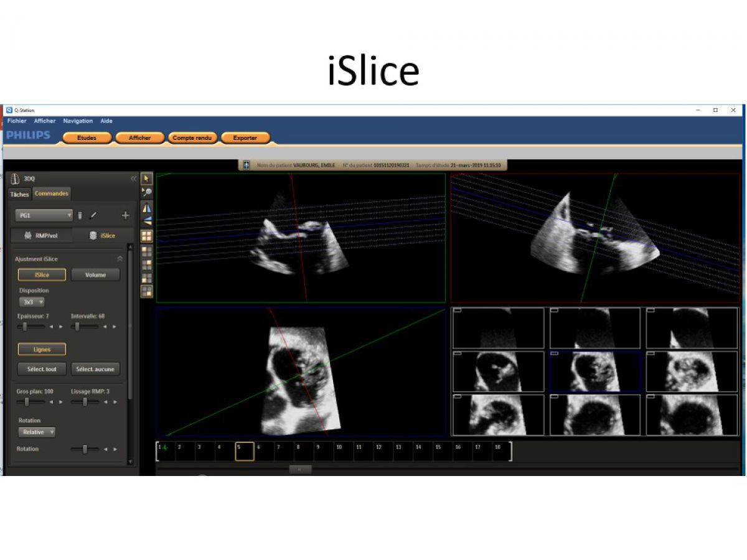Nudge Rotation slider with its right arrow
The width and height of the screenshot is (747, 560).
pos(115,449)
